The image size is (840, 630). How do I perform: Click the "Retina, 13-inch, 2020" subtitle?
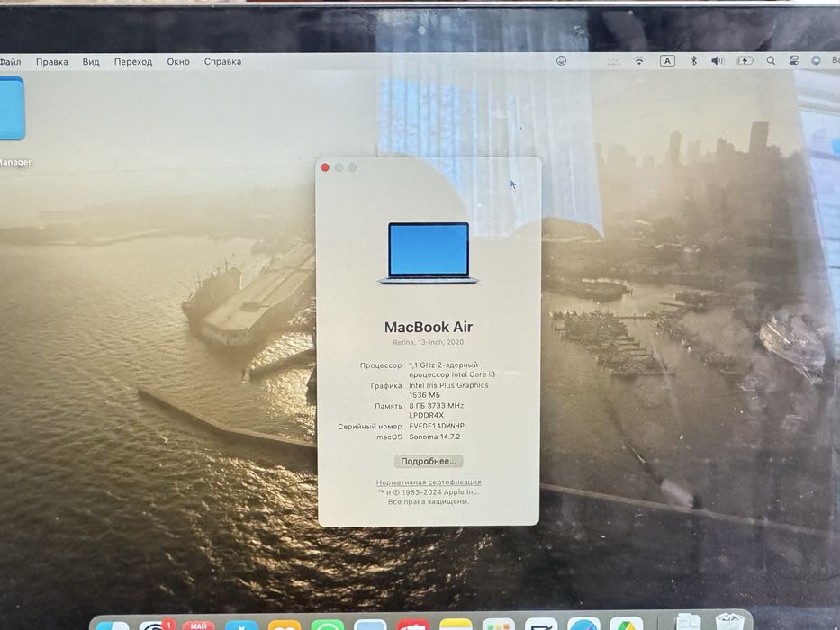pyautogui.click(x=429, y=342)
